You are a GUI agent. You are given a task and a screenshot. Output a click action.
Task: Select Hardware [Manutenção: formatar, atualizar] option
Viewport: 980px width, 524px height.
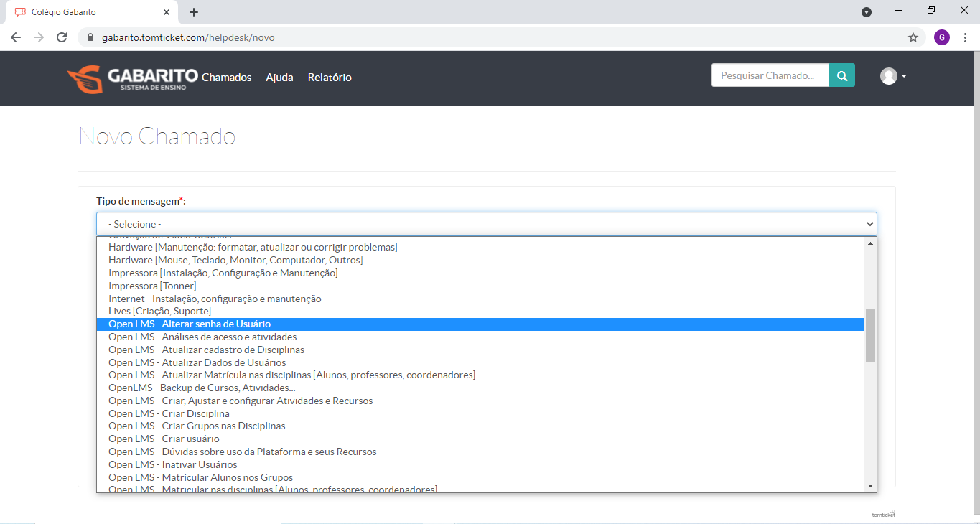pyautogui.click(x=480, y=248)
